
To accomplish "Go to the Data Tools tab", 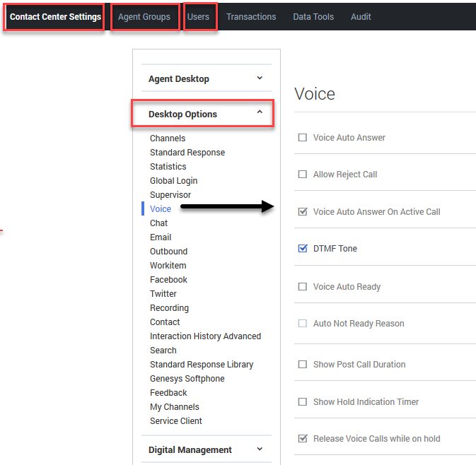I will click(x=313, y=17).
